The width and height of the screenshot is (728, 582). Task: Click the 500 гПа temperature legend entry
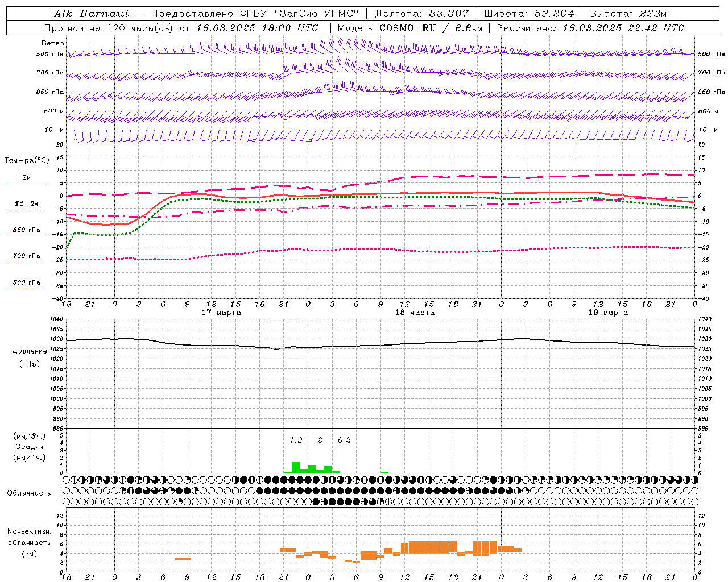point(27,282)
